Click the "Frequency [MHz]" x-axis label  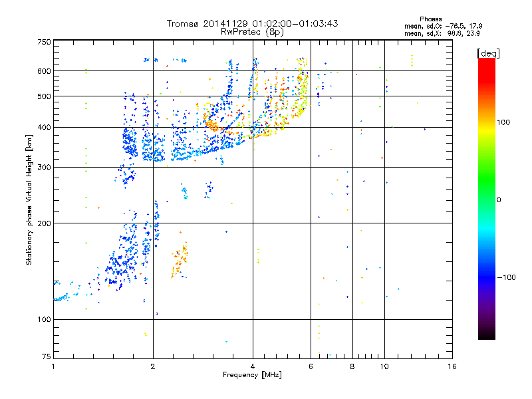(x=252, y=375)
